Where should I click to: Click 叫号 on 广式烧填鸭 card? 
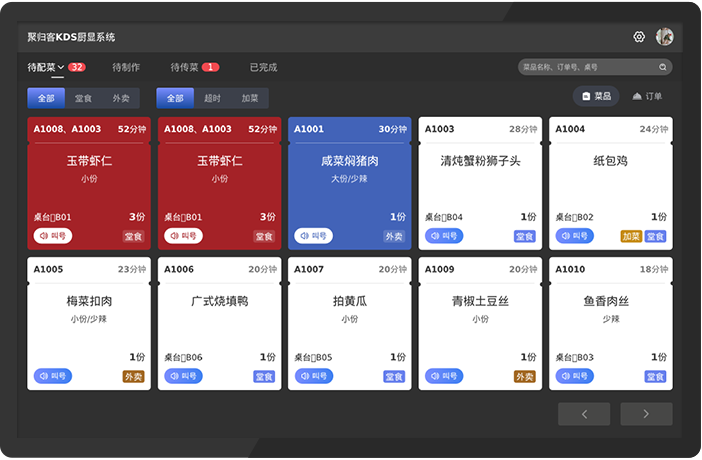click(184, 376)
